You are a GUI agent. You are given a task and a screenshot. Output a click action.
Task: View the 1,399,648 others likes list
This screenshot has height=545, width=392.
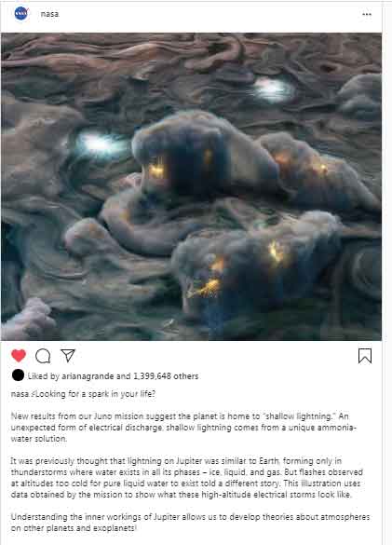point(166,376)
